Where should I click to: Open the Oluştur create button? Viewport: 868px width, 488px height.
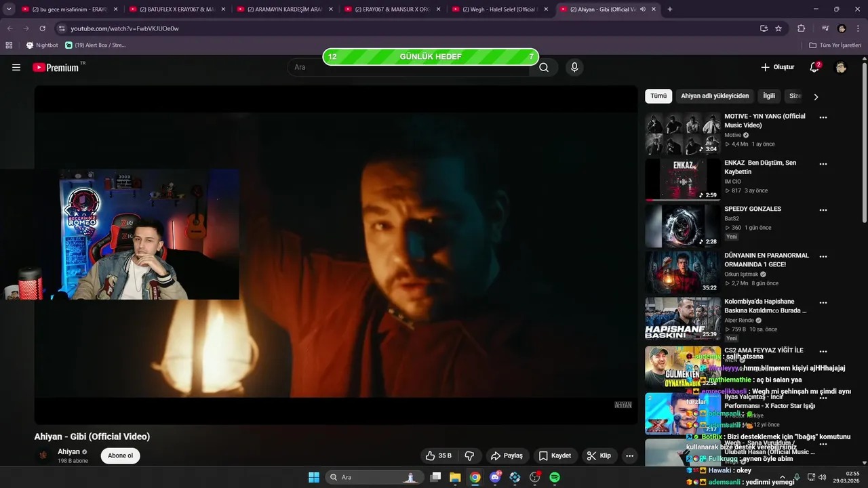(x=777, y=67)
